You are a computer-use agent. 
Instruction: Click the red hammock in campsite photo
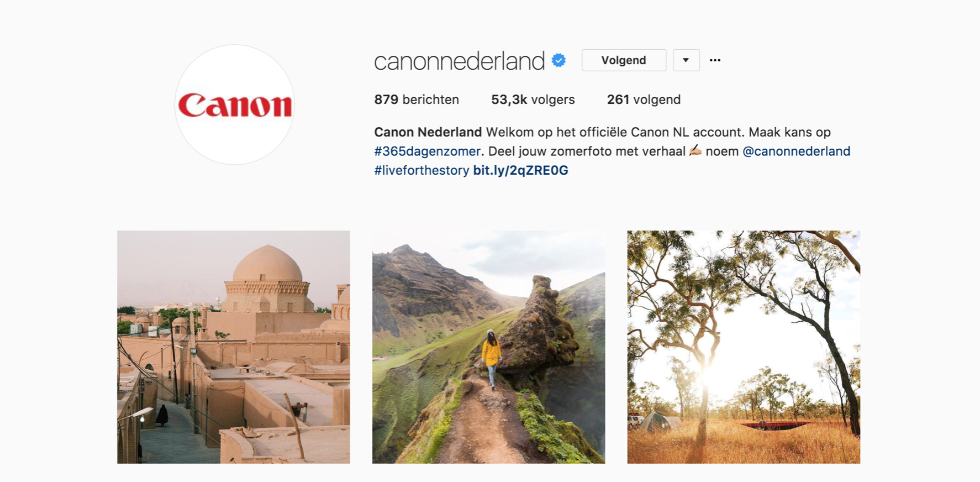[776, 425]
